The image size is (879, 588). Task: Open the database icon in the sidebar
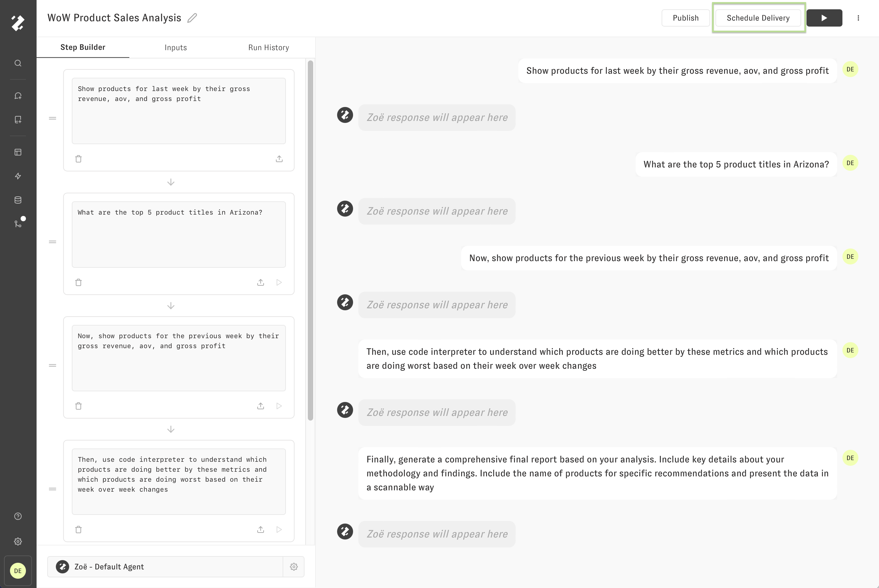click(18, 200)
